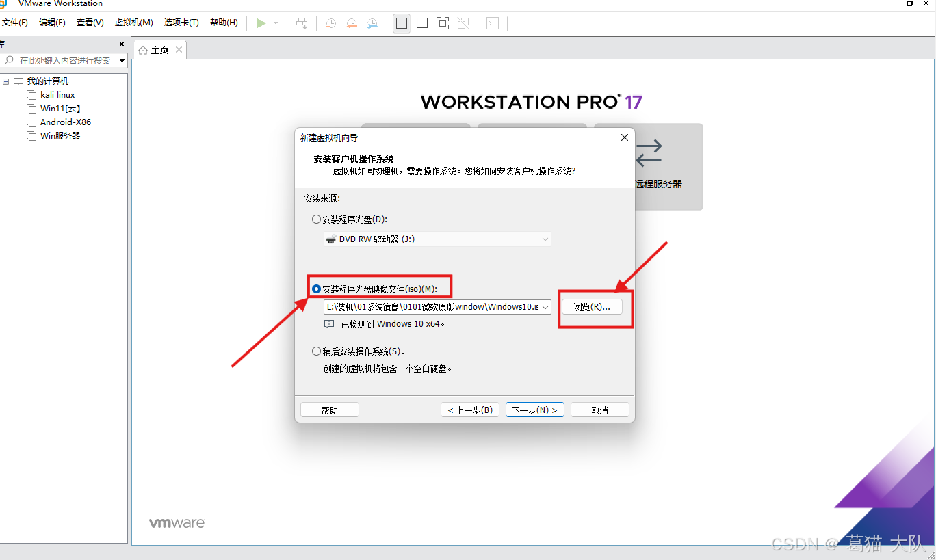Click the 下一步(N) > button
This screenshot has height=560, width=936.
[535, 410]
